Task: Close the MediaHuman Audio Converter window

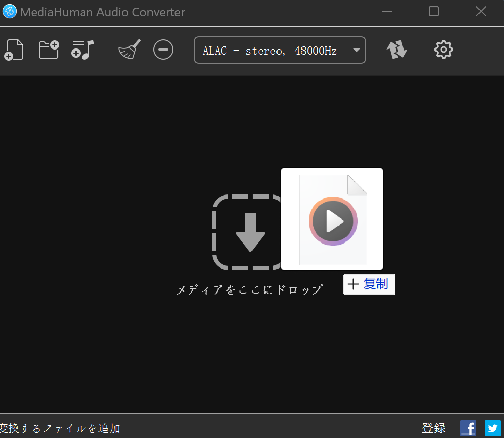Action: pos(481,12)
